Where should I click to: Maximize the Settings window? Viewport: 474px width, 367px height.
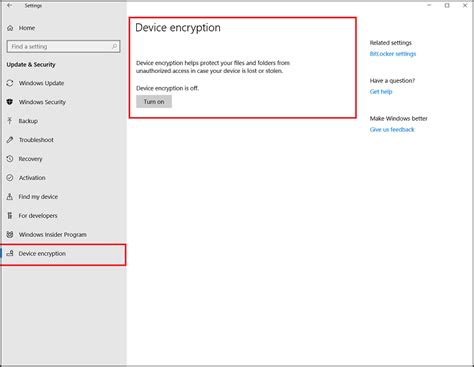click(x=447, y=5)
